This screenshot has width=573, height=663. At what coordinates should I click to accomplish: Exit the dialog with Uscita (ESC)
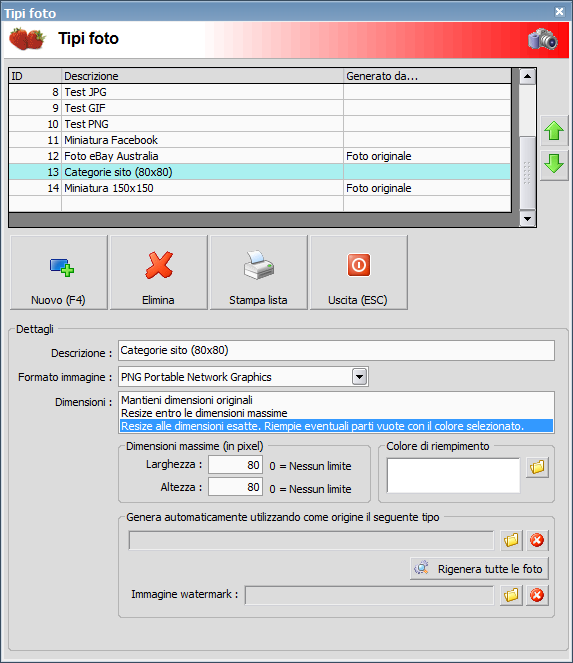(x=359, y=273)
